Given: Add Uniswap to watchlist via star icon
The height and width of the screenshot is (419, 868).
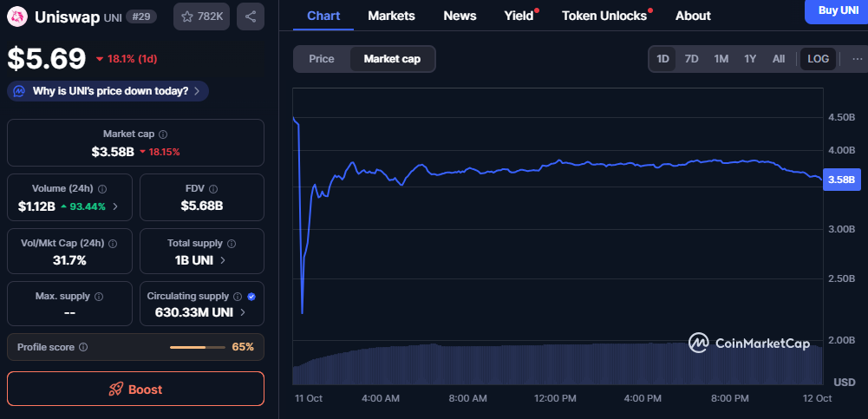Looking at the screenshot, I should [x=187, y=16].
